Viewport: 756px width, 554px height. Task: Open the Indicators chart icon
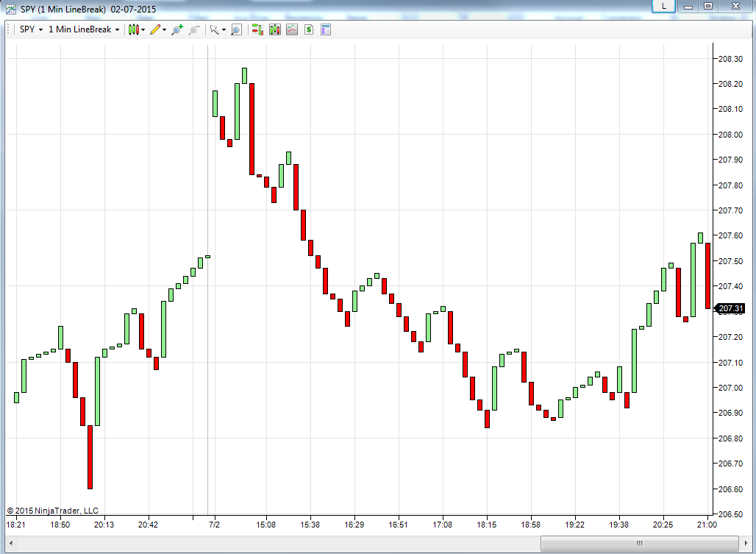292,30
